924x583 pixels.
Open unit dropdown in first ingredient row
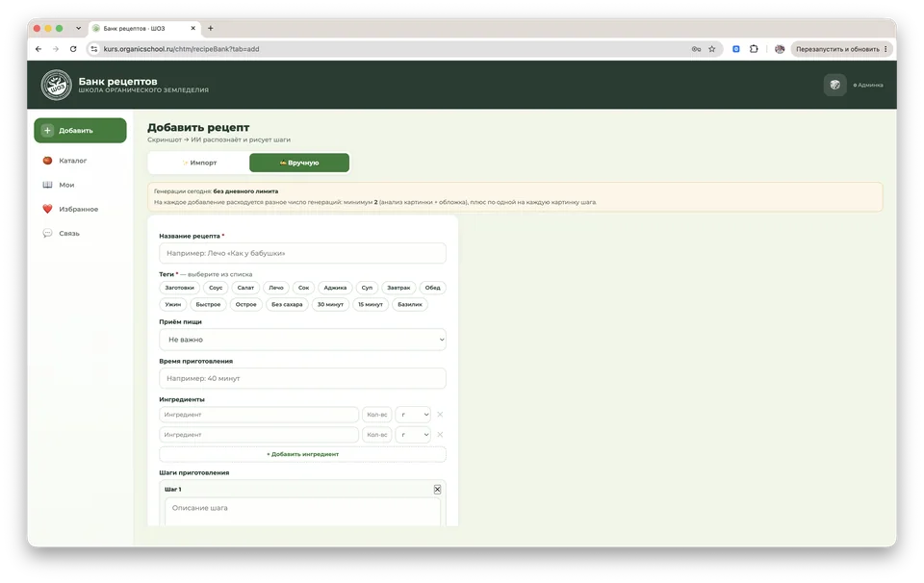(x=413, y=415)
